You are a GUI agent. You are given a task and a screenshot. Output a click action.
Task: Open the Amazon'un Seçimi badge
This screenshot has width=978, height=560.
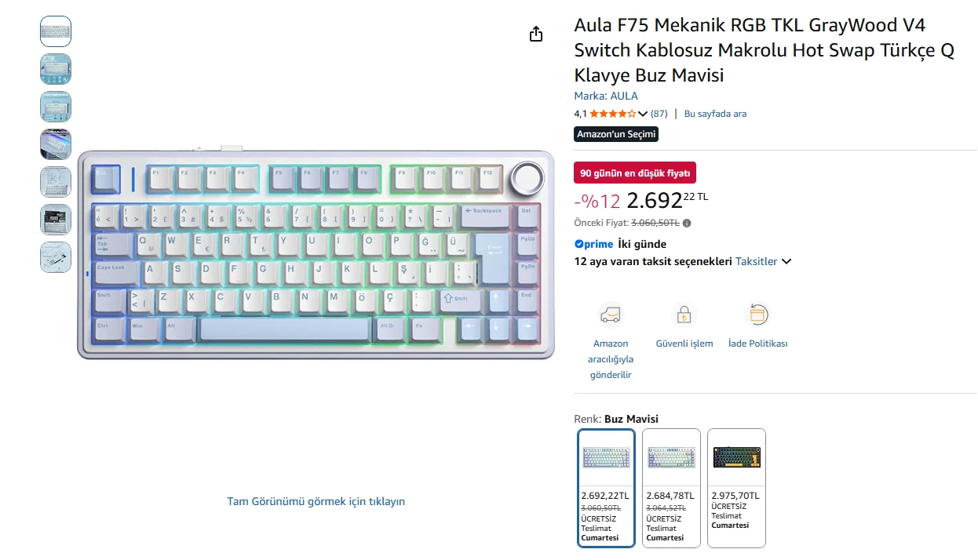616,134
